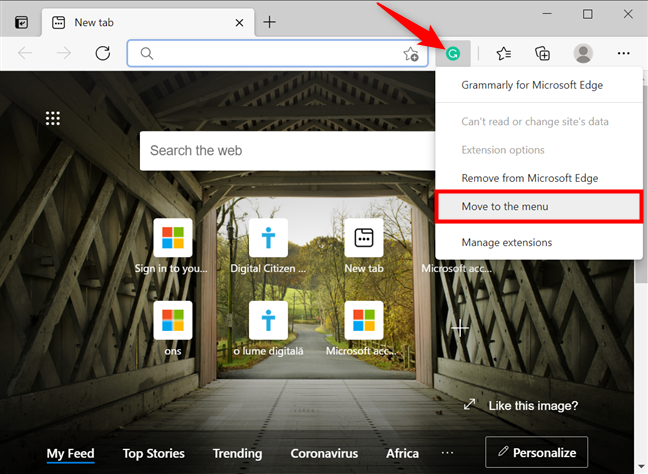Click the Grammarly extension icon
The width and height of the screenshot is (648, 474).
tap(453, 53)
